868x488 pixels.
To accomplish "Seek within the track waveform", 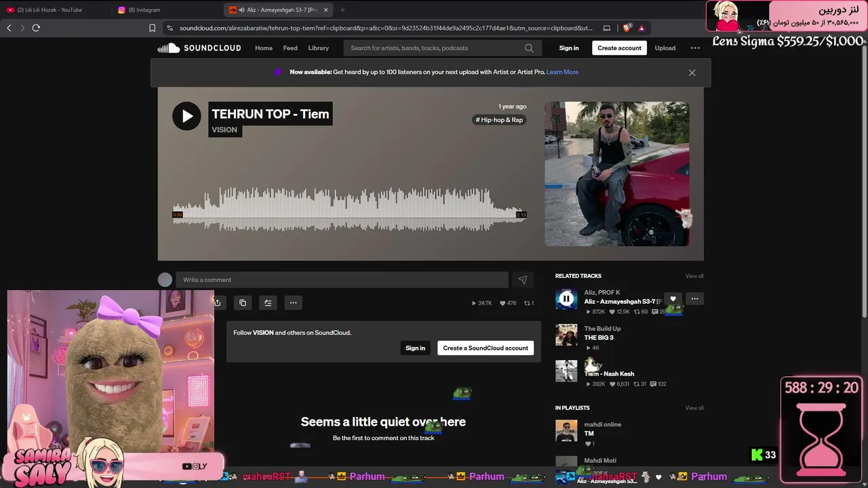I will 349,209.
